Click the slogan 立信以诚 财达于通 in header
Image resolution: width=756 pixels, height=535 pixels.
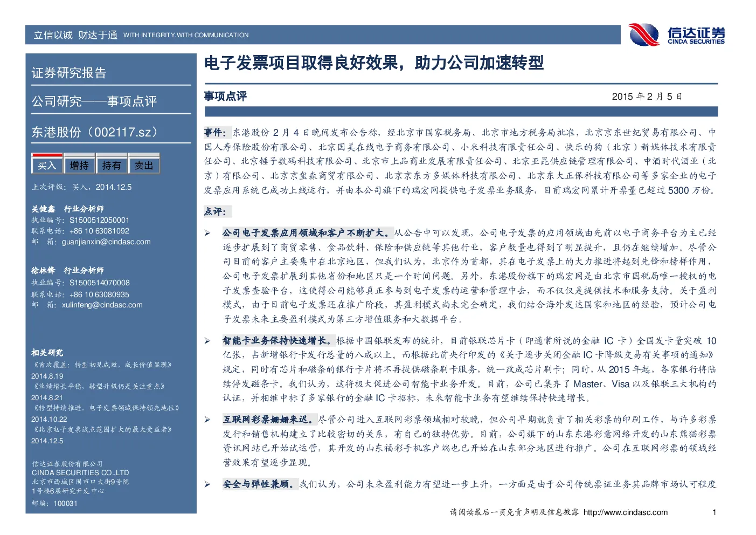(x=75, y=35)
